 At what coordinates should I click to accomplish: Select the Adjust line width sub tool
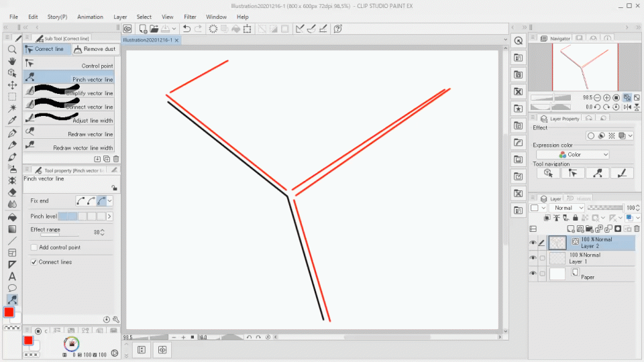click(68, 119)
